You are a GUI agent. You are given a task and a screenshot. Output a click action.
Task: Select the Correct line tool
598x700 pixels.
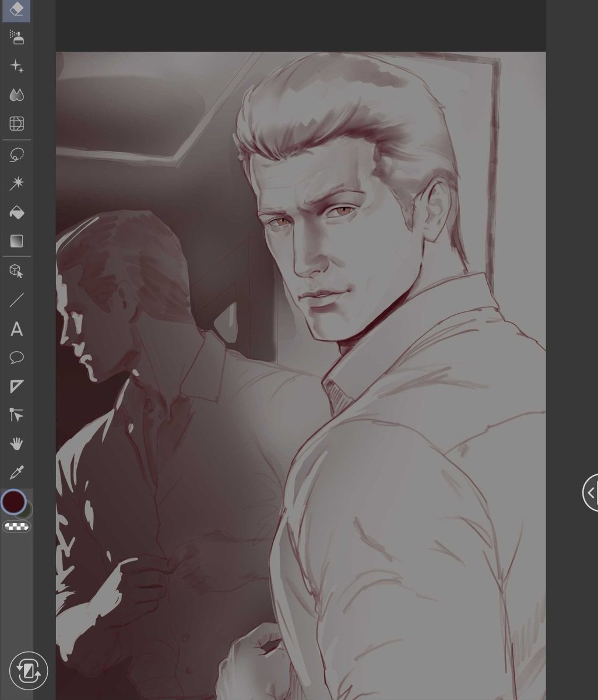[x=16, y=415]
